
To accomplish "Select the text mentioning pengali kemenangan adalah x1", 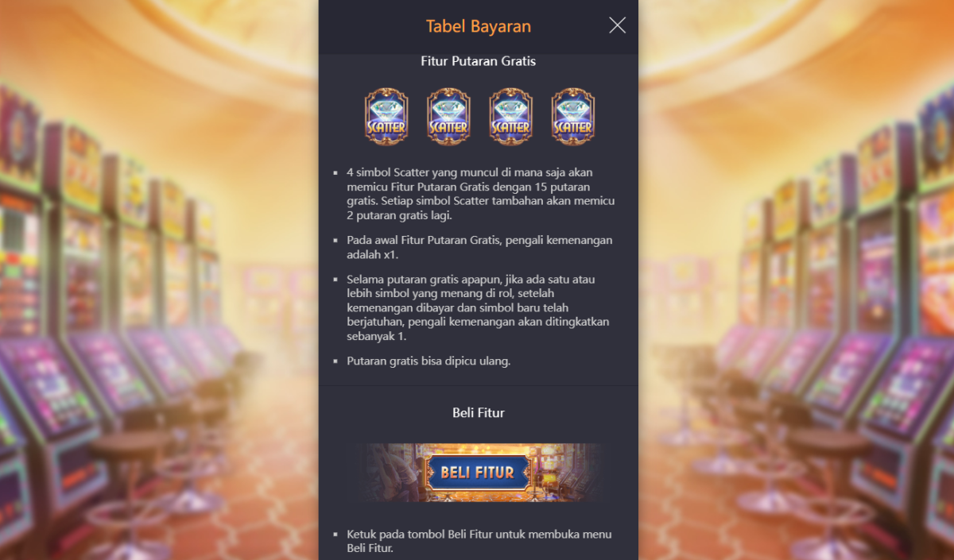I will [x=479, y=248].
